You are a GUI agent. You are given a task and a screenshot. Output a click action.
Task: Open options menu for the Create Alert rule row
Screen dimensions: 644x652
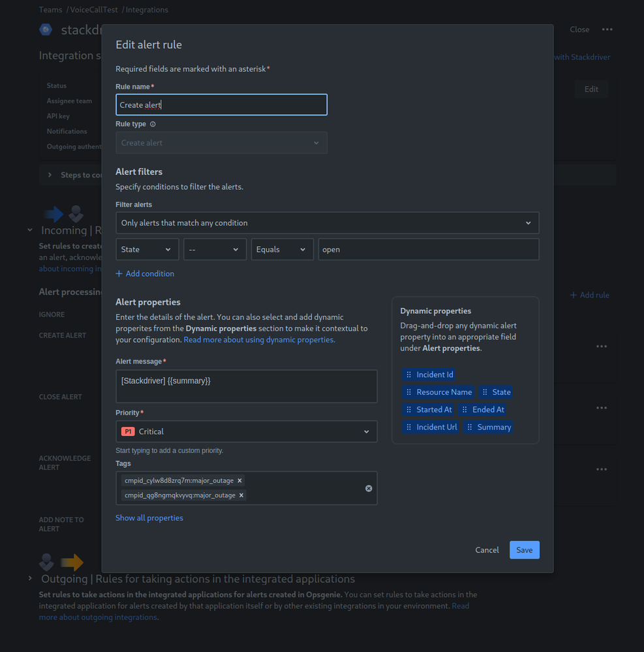(602, 347)
